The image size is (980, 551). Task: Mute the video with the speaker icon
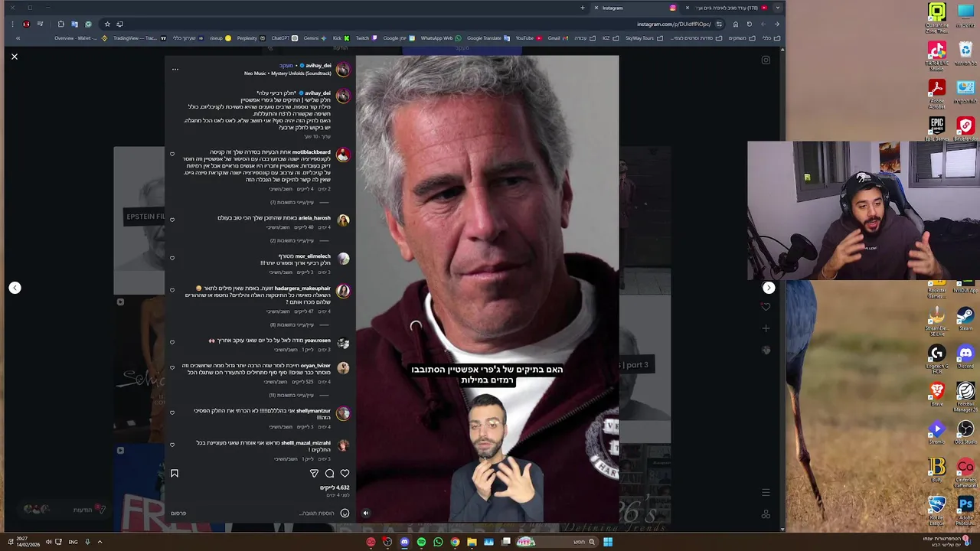point(365,514)
